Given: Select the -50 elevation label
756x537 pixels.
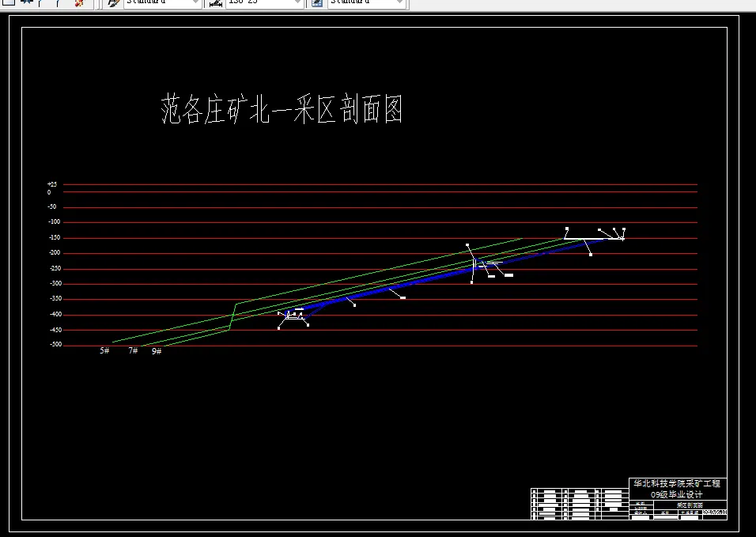Looking at the screenshot, I should pos(52,206).
